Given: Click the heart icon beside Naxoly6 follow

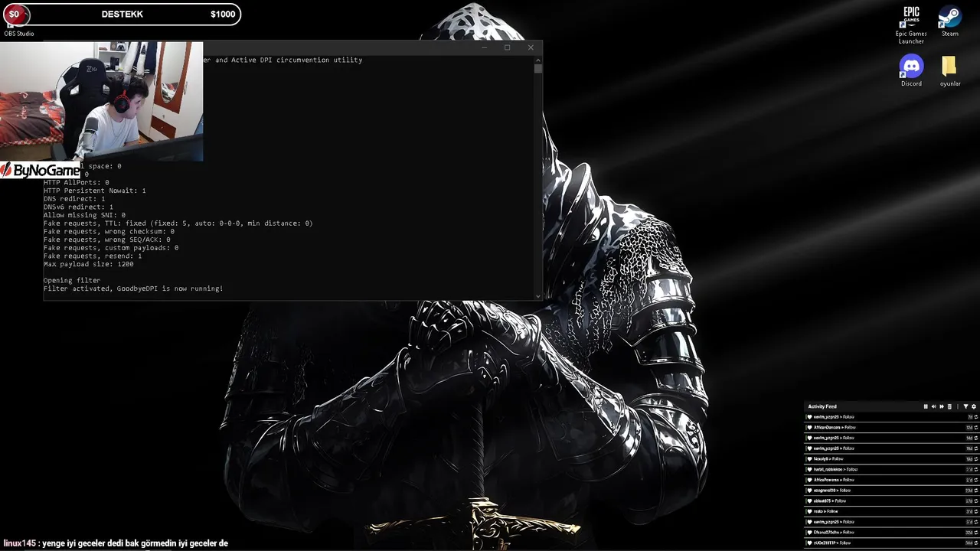Looking at the screenshot, I should (809, 459).
